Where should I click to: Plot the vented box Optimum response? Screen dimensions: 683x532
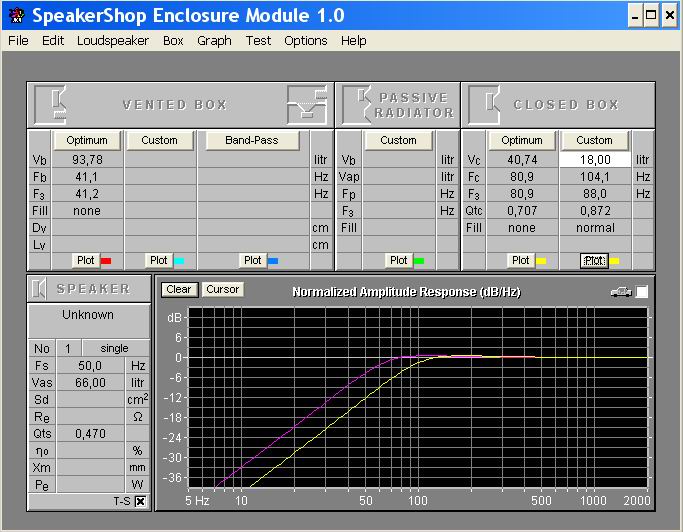pyautogui.click(x=85, y=261)
